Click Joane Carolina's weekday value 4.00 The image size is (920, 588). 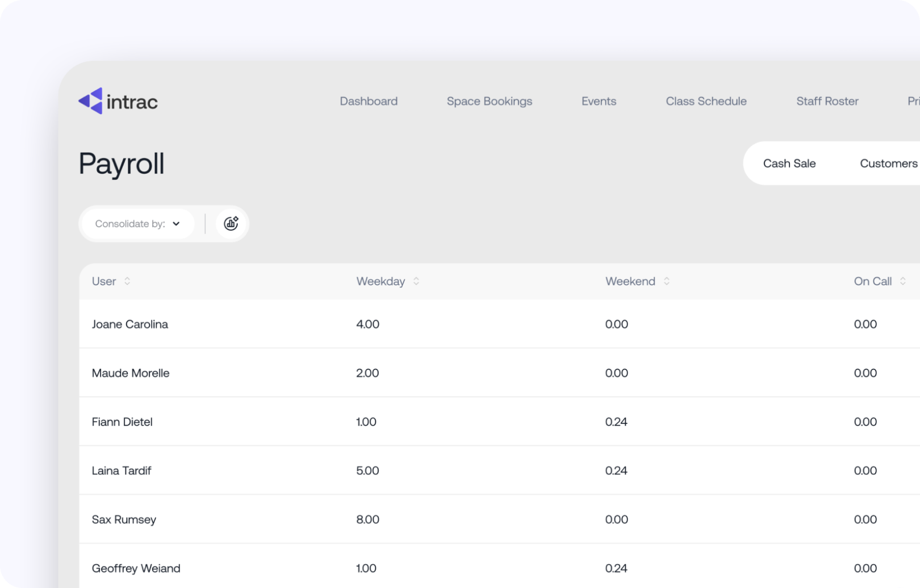coord(367,324)
